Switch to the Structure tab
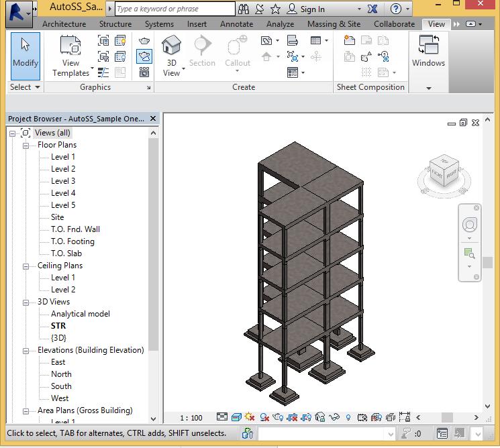 point(115,24)
